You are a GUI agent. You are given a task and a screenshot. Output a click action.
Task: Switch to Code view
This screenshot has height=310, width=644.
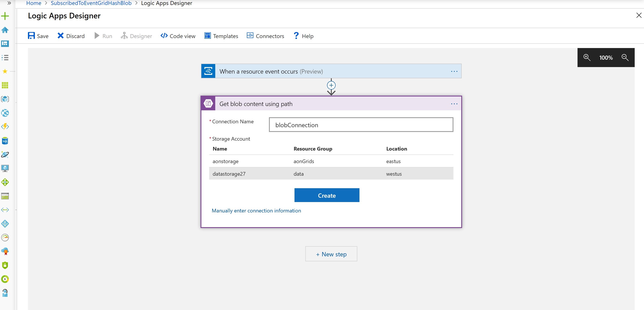click(178, 36)
